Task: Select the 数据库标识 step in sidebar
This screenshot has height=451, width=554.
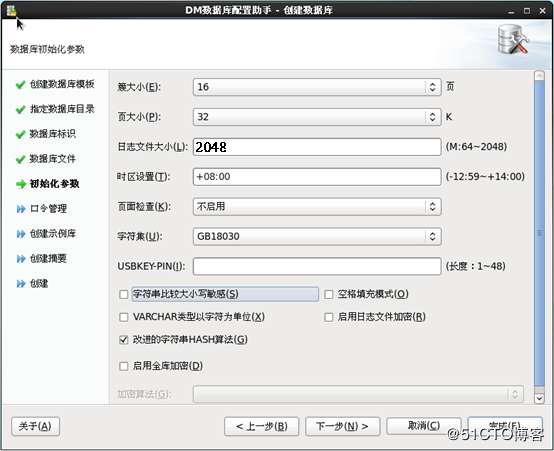Action: point(52,134)
